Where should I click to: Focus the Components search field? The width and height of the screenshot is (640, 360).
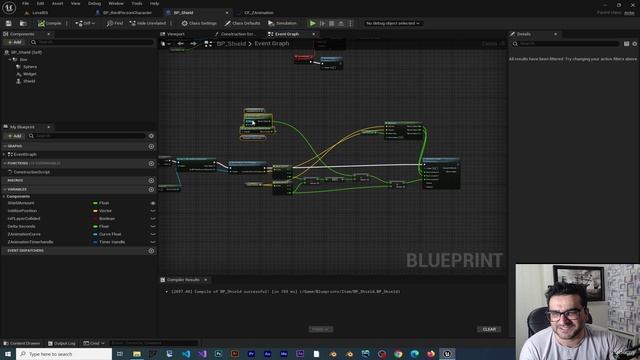92,42
